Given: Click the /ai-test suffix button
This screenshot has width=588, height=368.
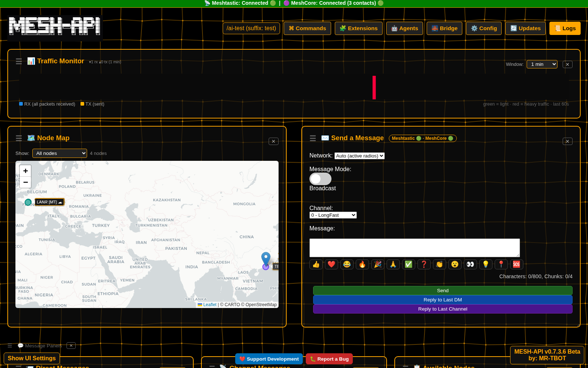Looking at the screenshot, I should [251, 28].
